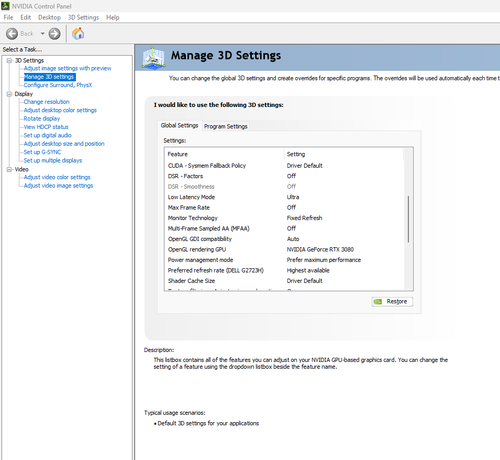This screenshot has height=460, width=500.
Task: Select Multi-Frame Sampled AA (MFAA) row
Action: 284,228
